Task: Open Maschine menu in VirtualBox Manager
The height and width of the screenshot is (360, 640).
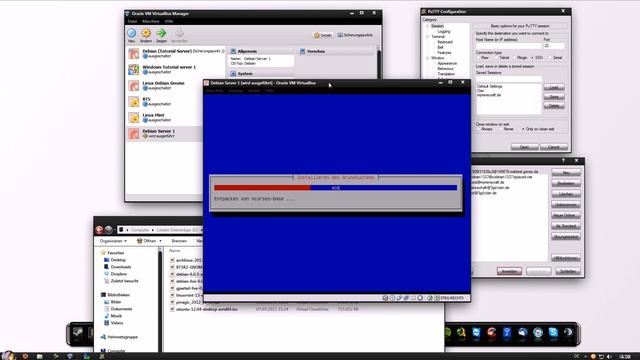Action: pyautogui.click(x=151, y=21)
